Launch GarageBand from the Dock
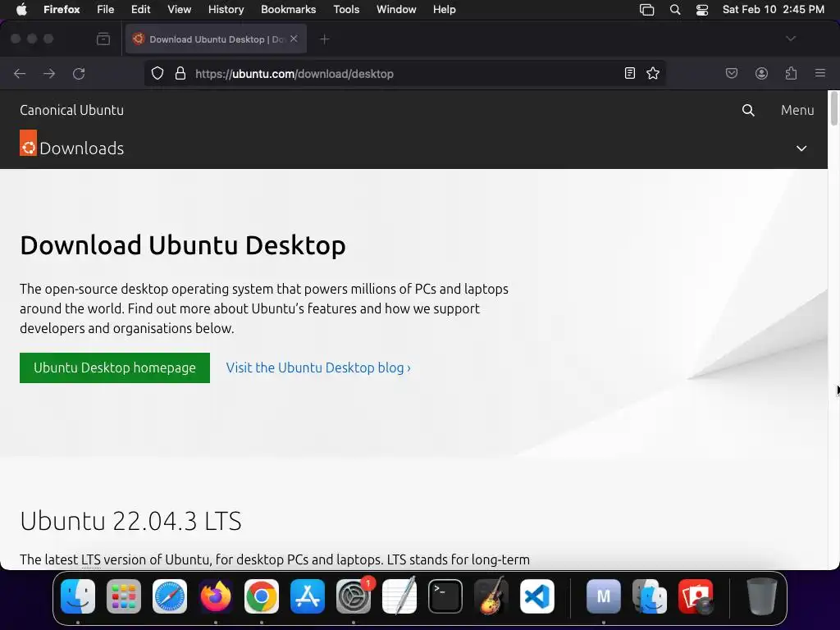Image resolution: width=840 pixels, height=630 pixels. click(491, 596)
